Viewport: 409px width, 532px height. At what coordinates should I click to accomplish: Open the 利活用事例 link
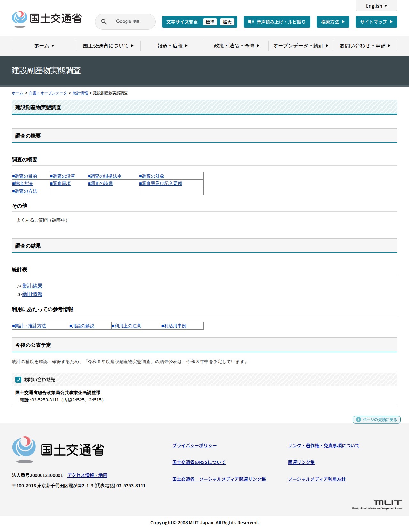pos(174,326)
